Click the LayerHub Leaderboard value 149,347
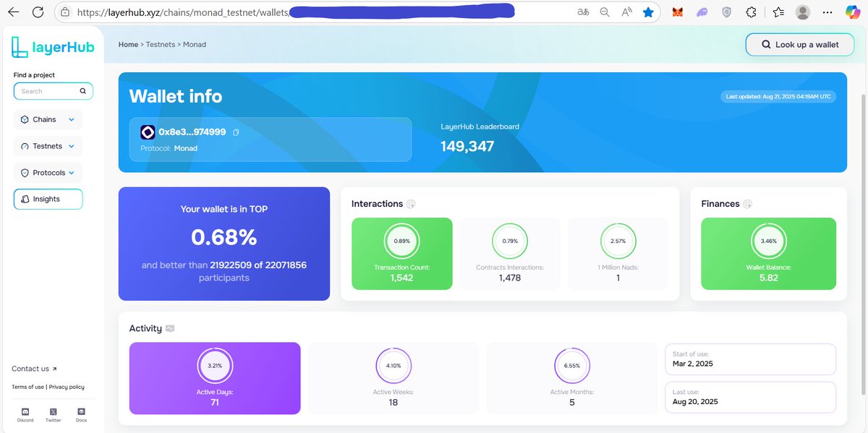 [x=467, y=146]
